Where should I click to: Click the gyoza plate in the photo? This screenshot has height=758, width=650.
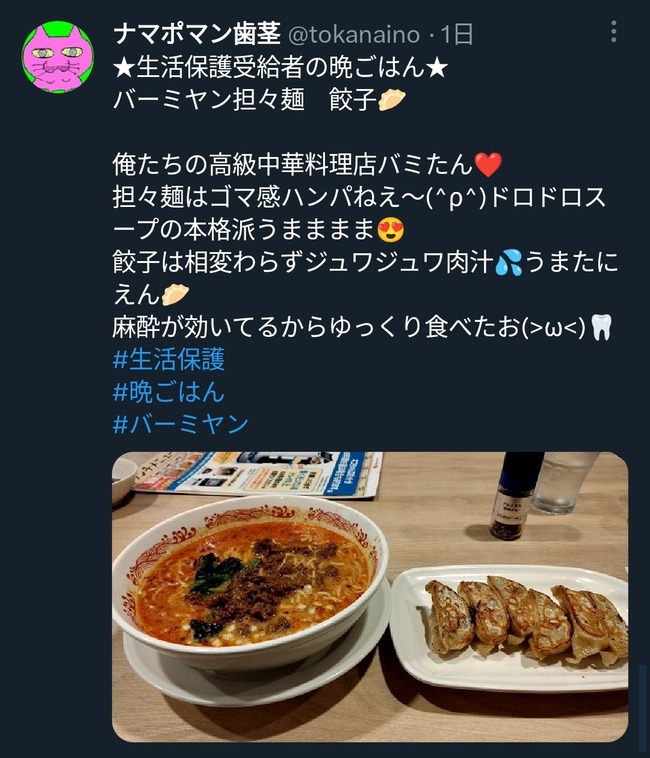tap(509, 627)
